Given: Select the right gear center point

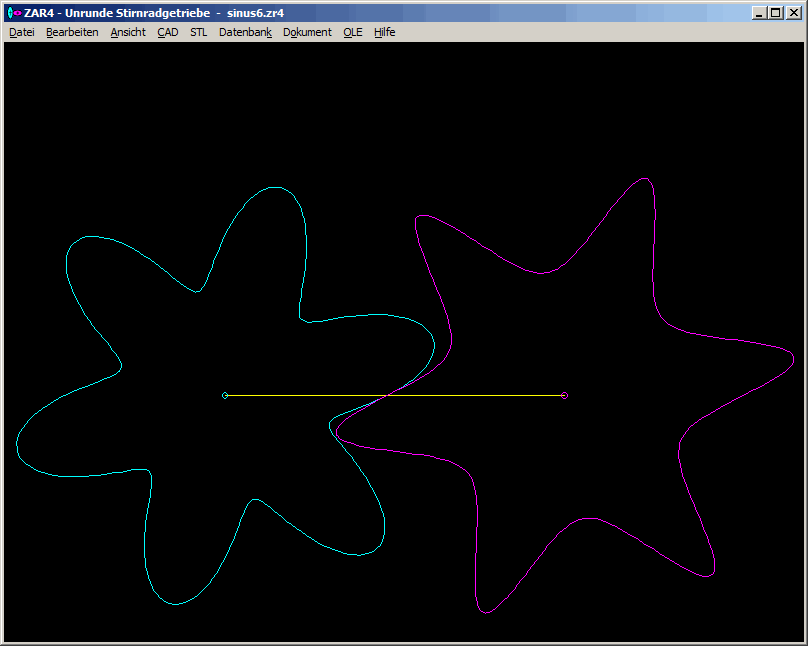Looking at the screenshot, I should [565, 395].
